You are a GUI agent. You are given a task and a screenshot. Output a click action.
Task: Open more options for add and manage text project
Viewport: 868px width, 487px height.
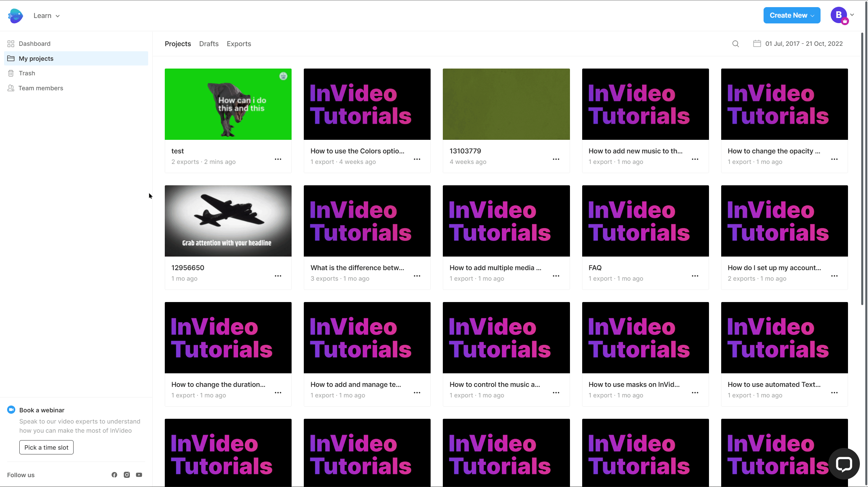tap(417, 393)
